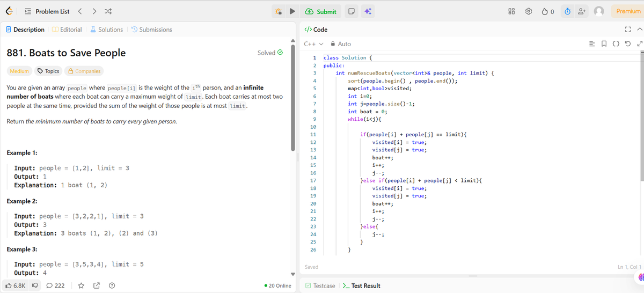Click the help question mark icon
The image size is (644, 293).
[111, 285]
